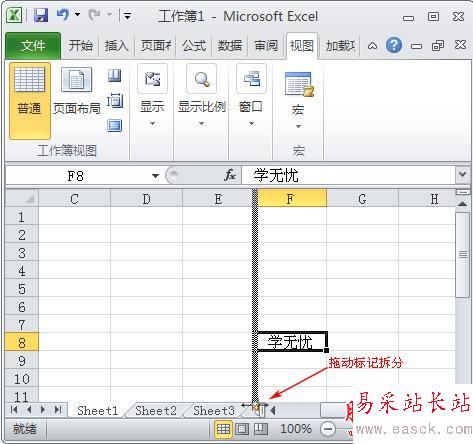Open the 显示 show group
The image size is (473, 444).
(x=152, y=95)
